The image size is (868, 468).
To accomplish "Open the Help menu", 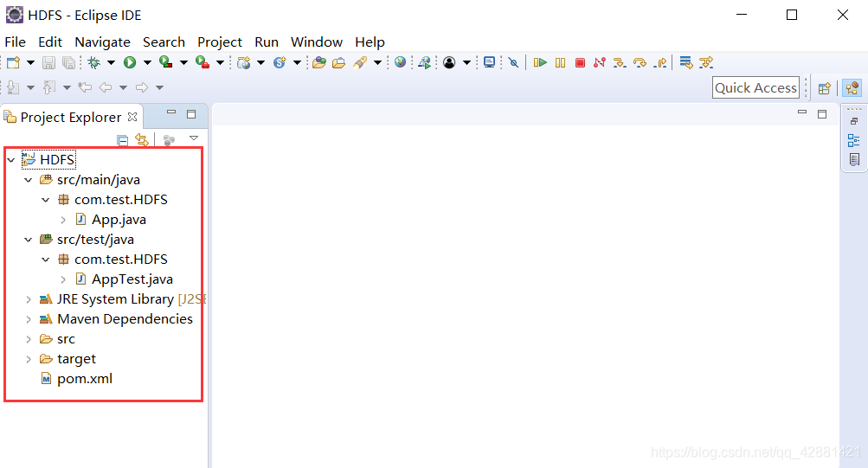I will (370, 42).
